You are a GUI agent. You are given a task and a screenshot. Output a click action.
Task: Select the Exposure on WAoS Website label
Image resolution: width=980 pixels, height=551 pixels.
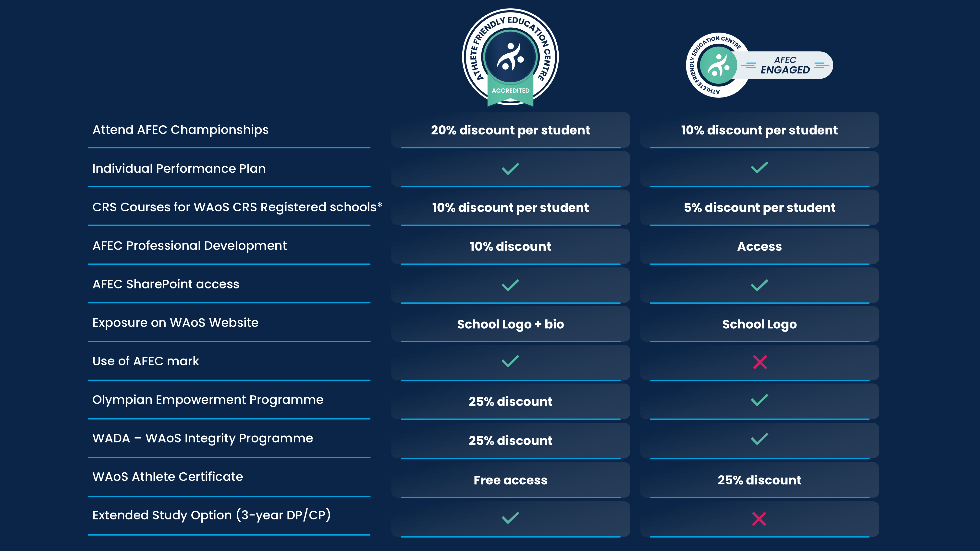pos(175,323)
